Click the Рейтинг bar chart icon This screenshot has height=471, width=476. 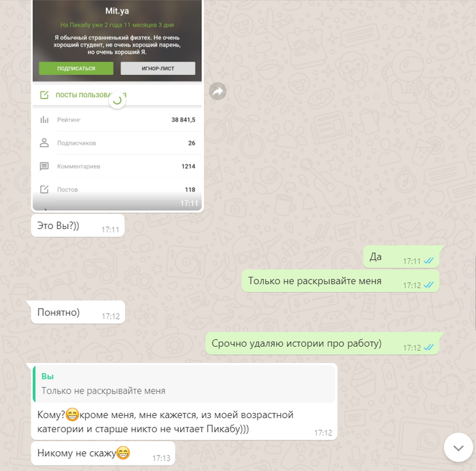click(x=44, y=120)
